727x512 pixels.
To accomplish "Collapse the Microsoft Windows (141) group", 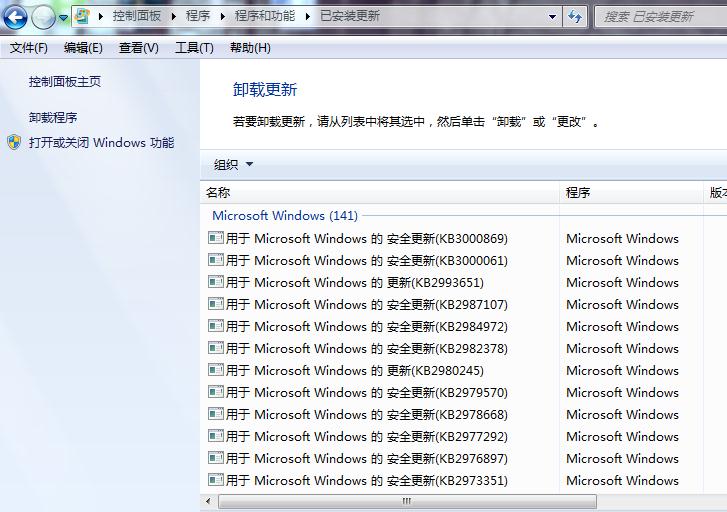I will click(x=285, y=216).
